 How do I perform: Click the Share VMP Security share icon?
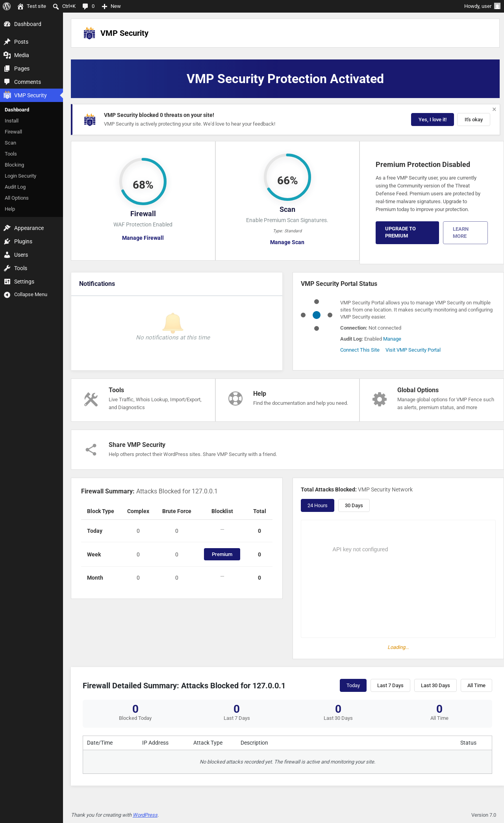(91, 450)
